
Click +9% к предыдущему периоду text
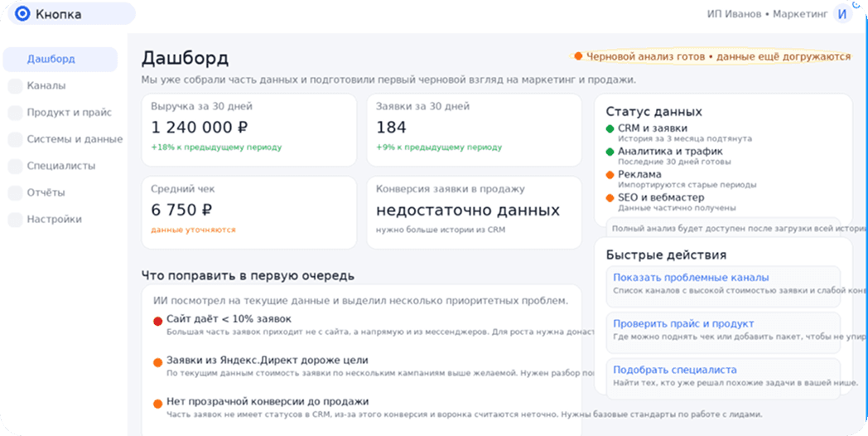439,148
